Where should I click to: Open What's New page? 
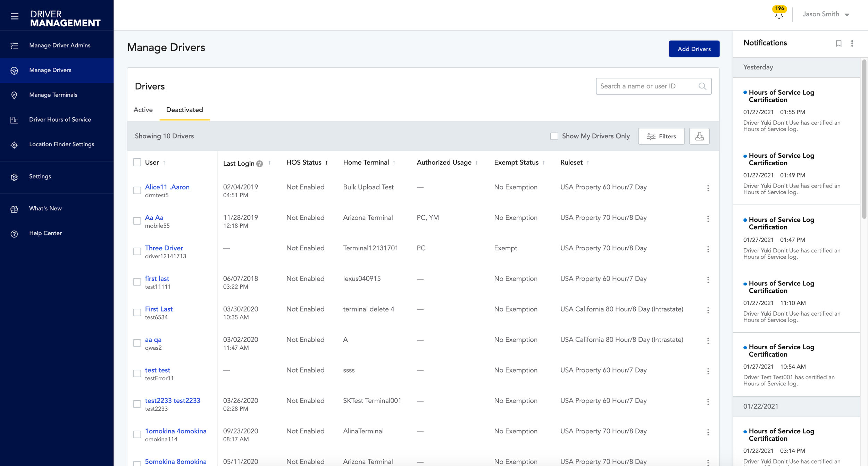coord(57,209)
